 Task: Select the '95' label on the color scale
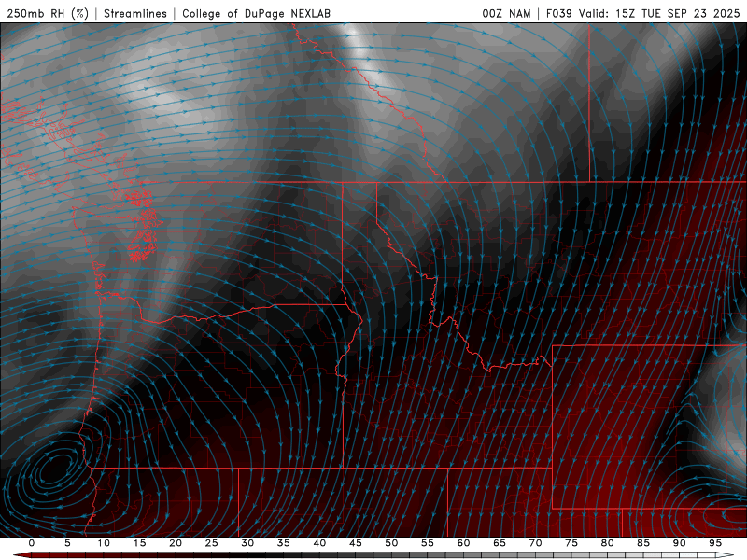click(715, 543)
